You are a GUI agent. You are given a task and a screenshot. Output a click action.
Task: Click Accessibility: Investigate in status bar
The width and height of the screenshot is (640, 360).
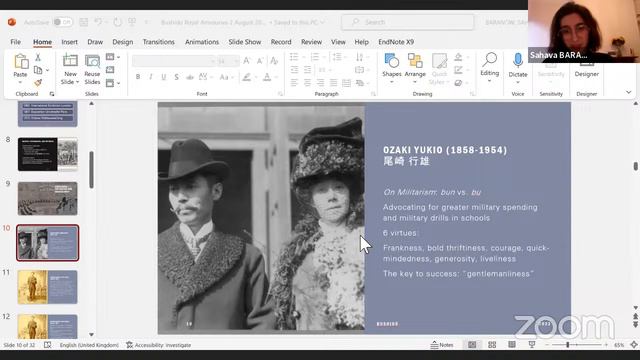pos(158,345)
